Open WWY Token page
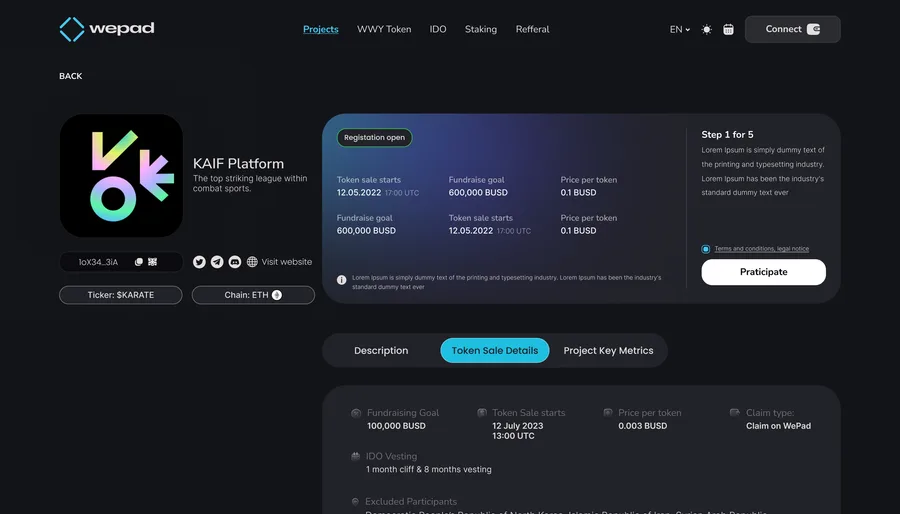The width and height of the screenshot is (900, 514). coord(384,29)
